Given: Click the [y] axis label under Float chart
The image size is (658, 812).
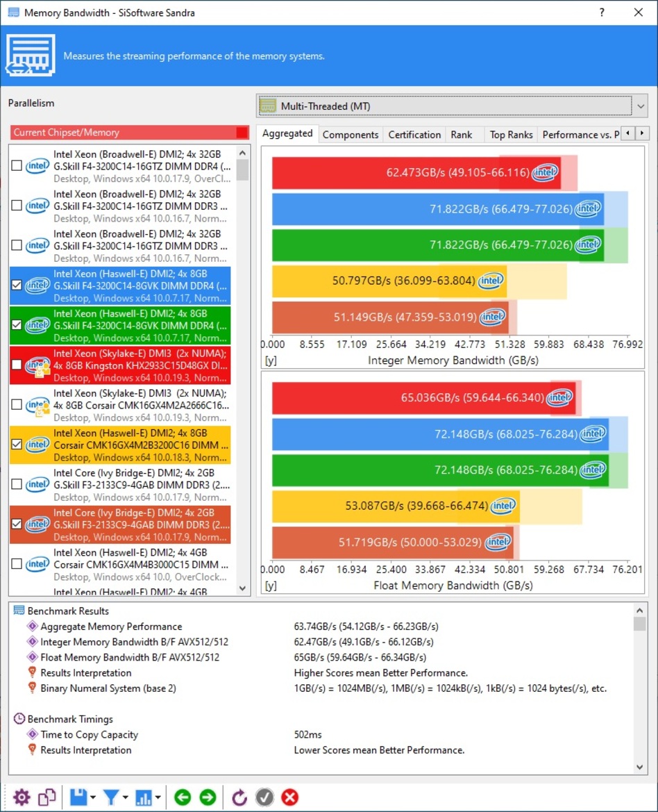Looking at the screenshot, I should (271, 585).
